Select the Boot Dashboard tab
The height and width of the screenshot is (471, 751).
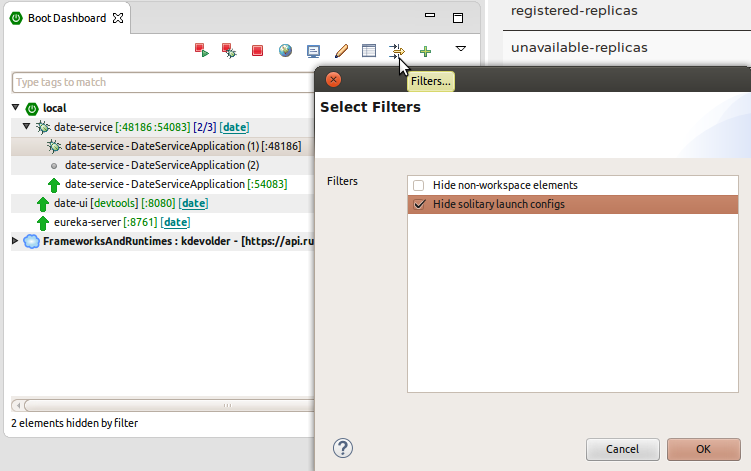pyautogui.click(x=66, y=18)
